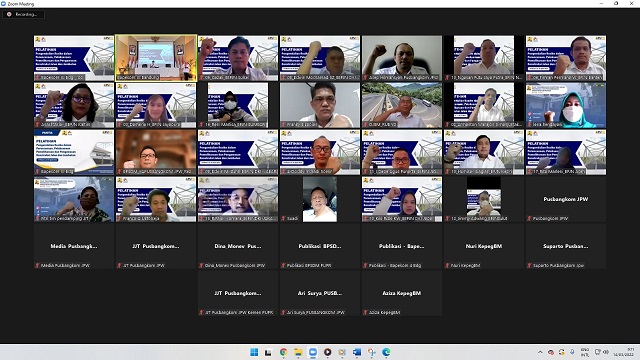Select the Dina_Monev Pusbangkom JPW tile

click(x=238, y=246)
